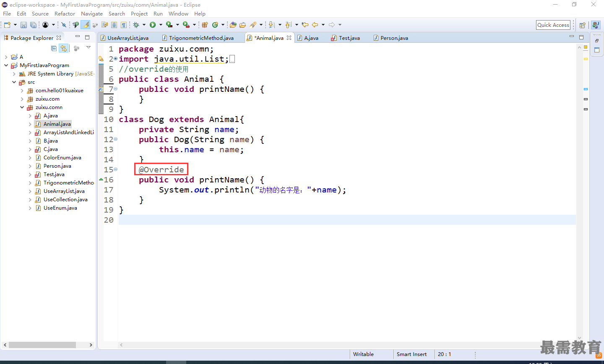Click the Java perspective icon
Image resolution: width=604 pixels, height=364 pixels.
pyautogui.click(x=596, y=25)
